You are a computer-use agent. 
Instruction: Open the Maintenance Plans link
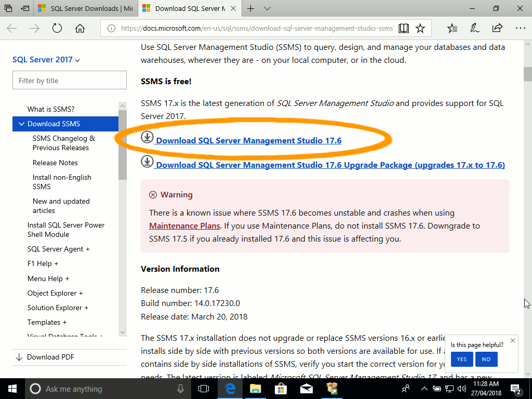point(184,225)
